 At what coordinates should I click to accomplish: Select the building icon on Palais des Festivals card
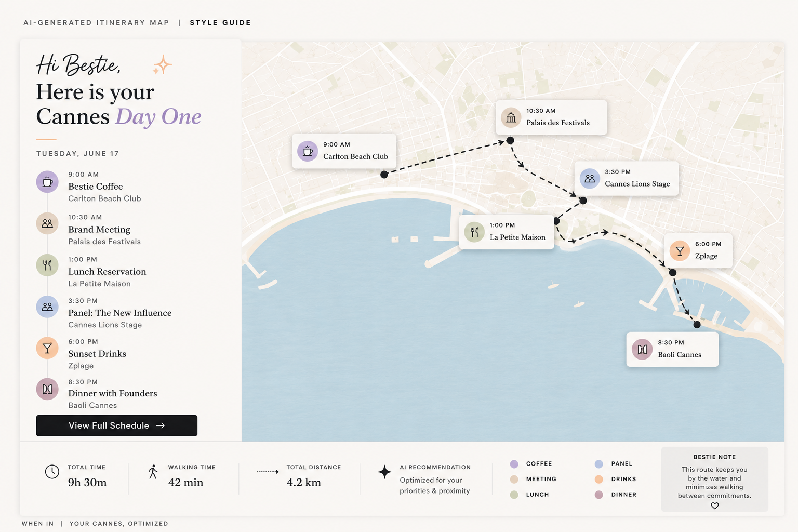[x=511, y=117]
